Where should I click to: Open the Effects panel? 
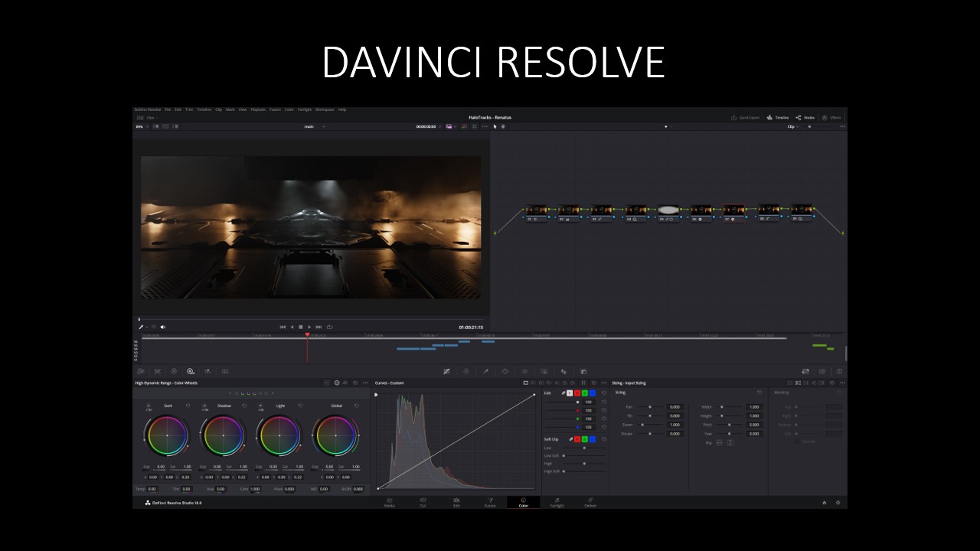pos(831,118)
